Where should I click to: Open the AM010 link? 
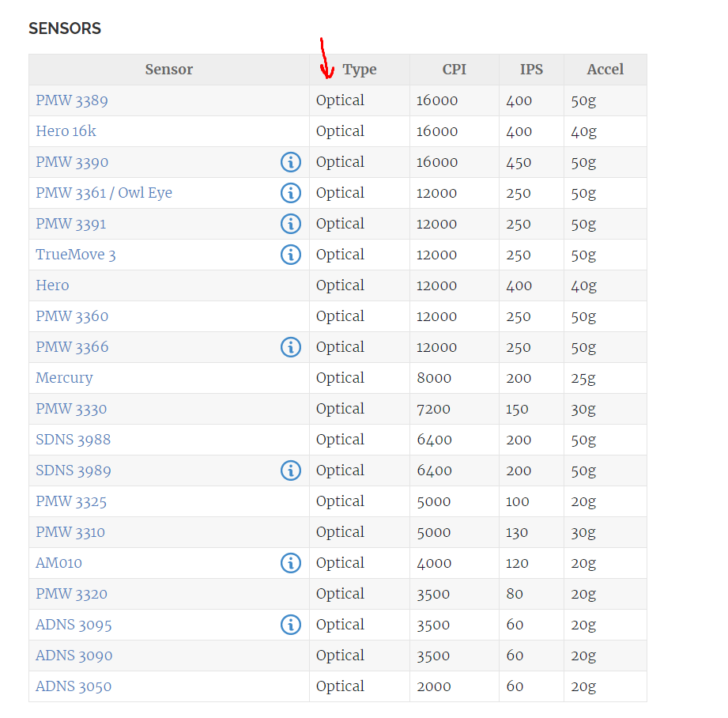pyautogui.click(x=59, y=563)
